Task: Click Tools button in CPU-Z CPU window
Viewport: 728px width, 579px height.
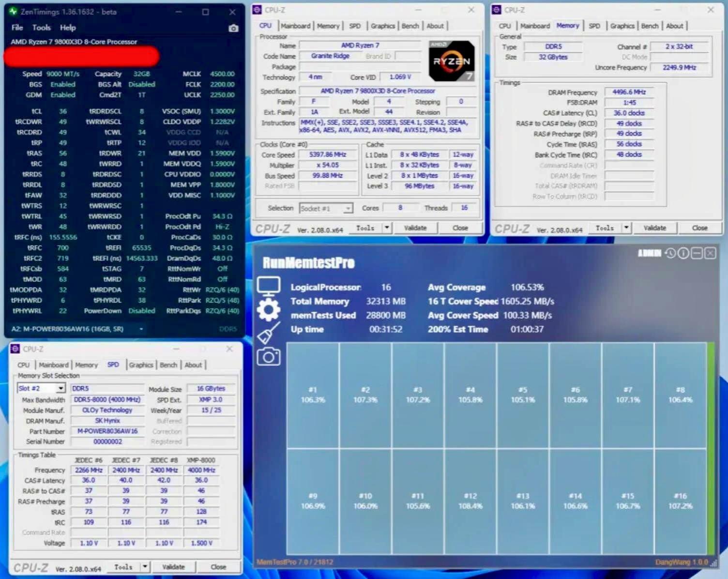Action: 365,228
